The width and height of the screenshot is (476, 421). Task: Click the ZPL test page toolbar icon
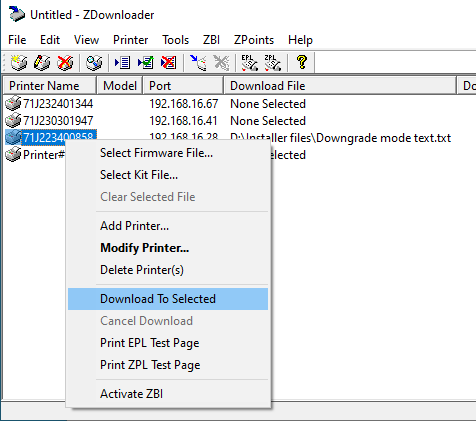[x=273, y=62]
